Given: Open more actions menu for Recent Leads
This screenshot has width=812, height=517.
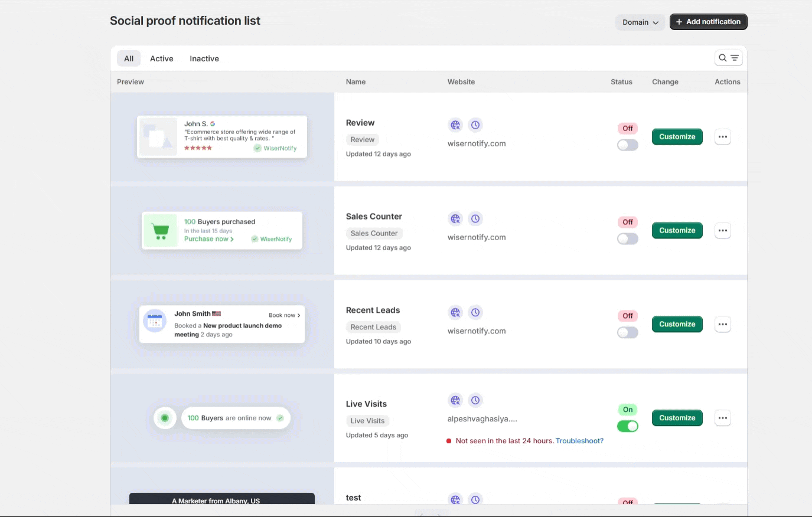Looking at the screenshot, I should pos(723,324).
